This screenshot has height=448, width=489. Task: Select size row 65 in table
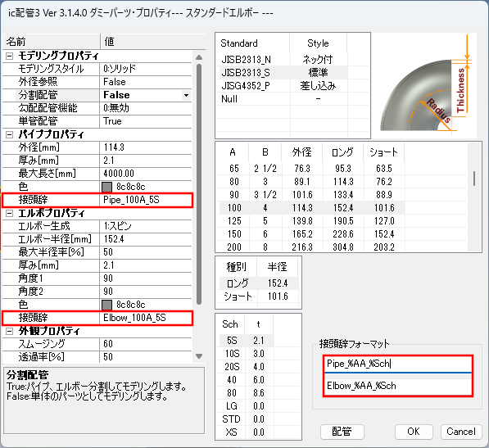coord(312,169)
